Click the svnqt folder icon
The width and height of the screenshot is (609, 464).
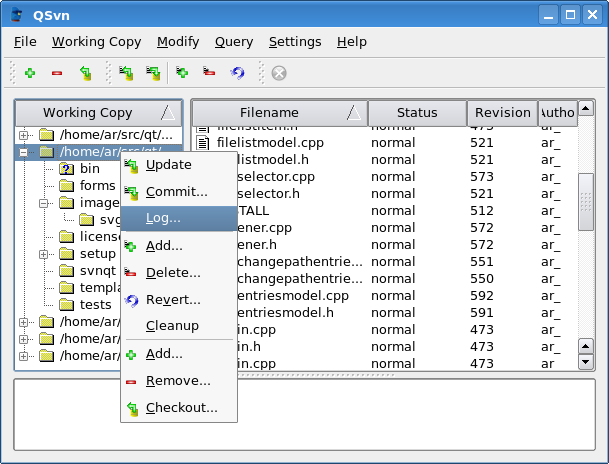66,271
